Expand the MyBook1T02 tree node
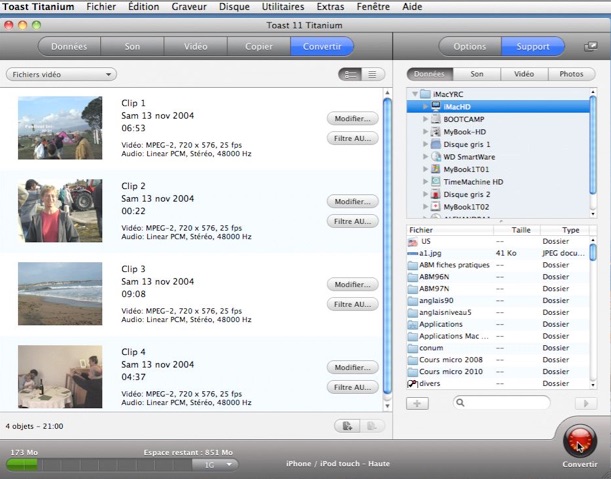Image resolution: width=611 pixels, height=479 pixels. point(426,207)
